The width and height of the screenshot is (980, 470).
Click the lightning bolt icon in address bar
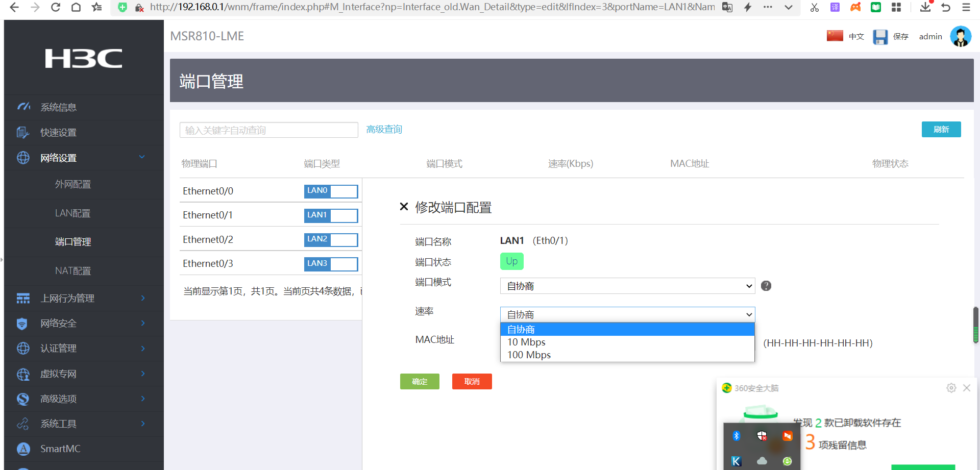(x=748, y=7)
